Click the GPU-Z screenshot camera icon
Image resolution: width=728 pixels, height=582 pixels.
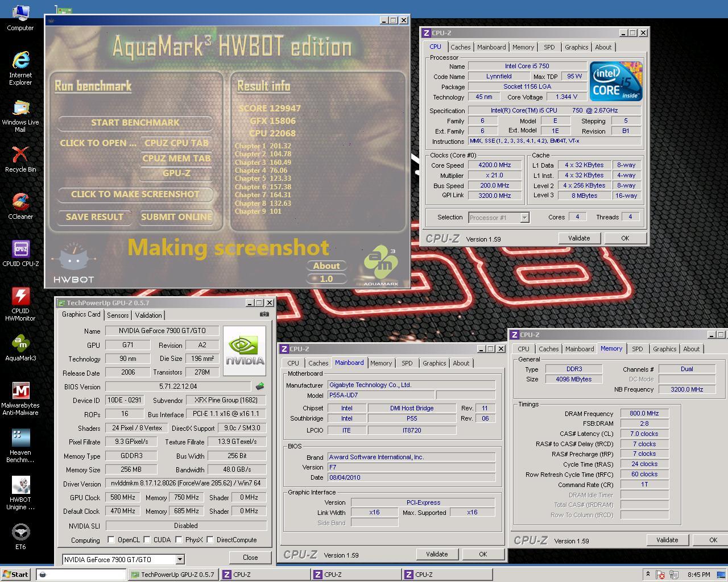[264, 314]
